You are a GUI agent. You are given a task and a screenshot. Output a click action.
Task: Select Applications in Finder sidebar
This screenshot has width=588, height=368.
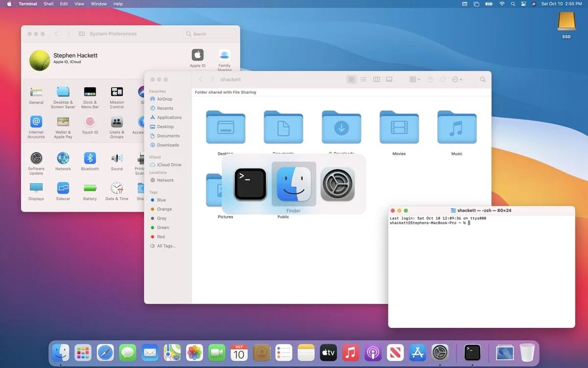166,118
